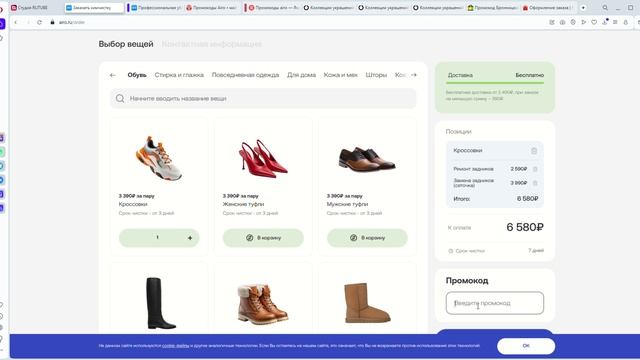
Task: Click the Кроссовки product name on its card
Action: click(133, 204)
